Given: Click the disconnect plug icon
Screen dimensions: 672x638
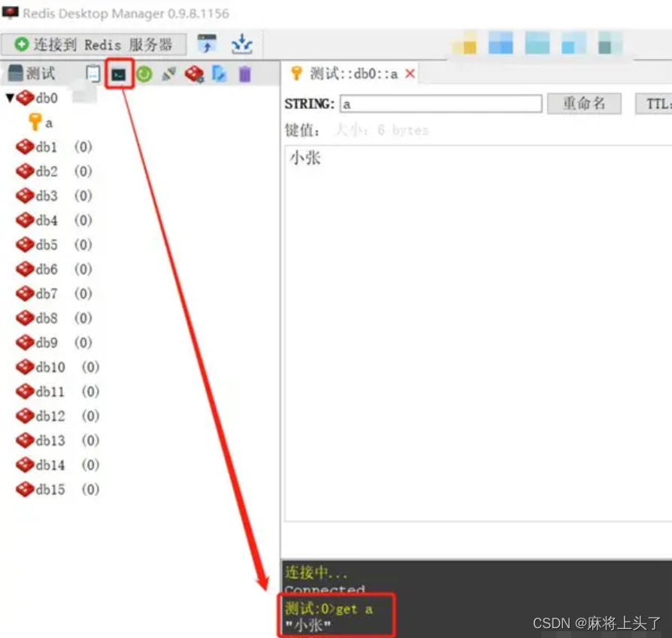Looking at the screenshot, I should [169, 74].
